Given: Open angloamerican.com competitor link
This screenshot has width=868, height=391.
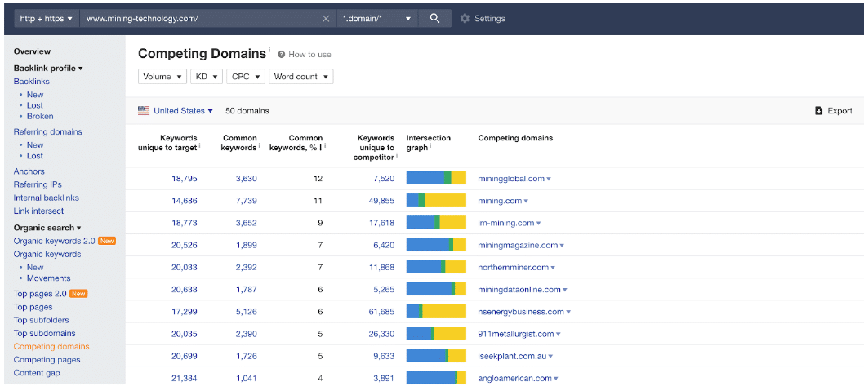Looking at the screenshot, I should (x=514, y=378).
